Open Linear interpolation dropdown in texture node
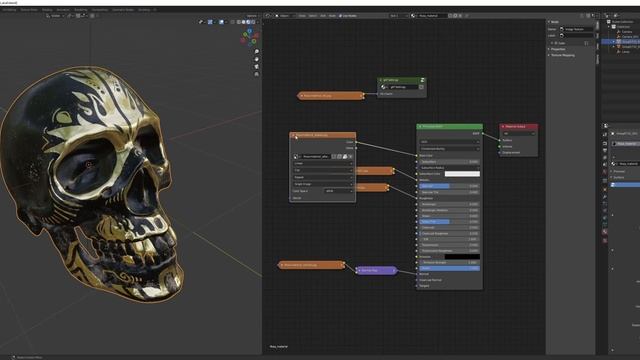Image resolution: width=640 pixels, height=360 pixels. tap(322, 163)
